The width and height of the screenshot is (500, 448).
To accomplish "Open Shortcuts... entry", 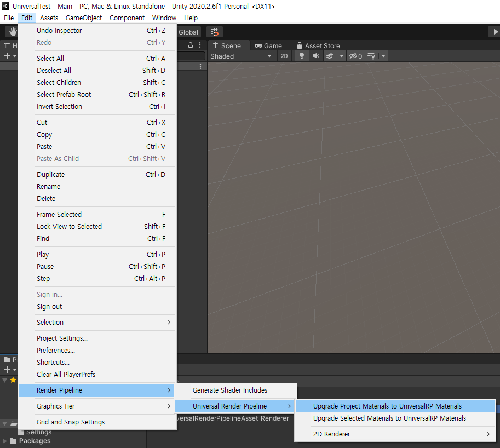I will (97, 363).
